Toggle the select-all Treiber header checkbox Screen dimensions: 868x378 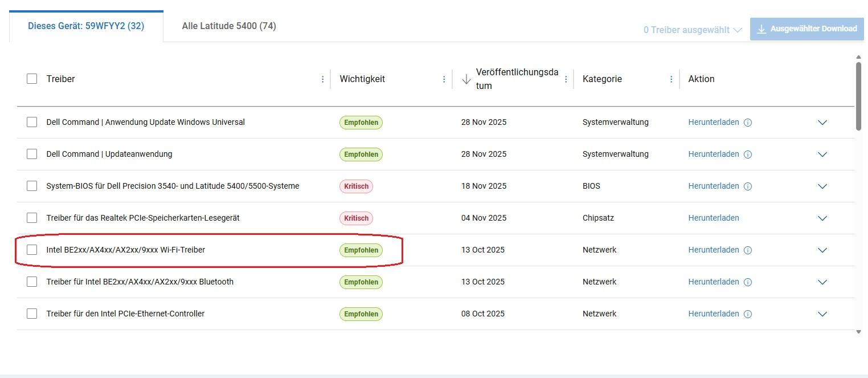(x=32, y=79)
